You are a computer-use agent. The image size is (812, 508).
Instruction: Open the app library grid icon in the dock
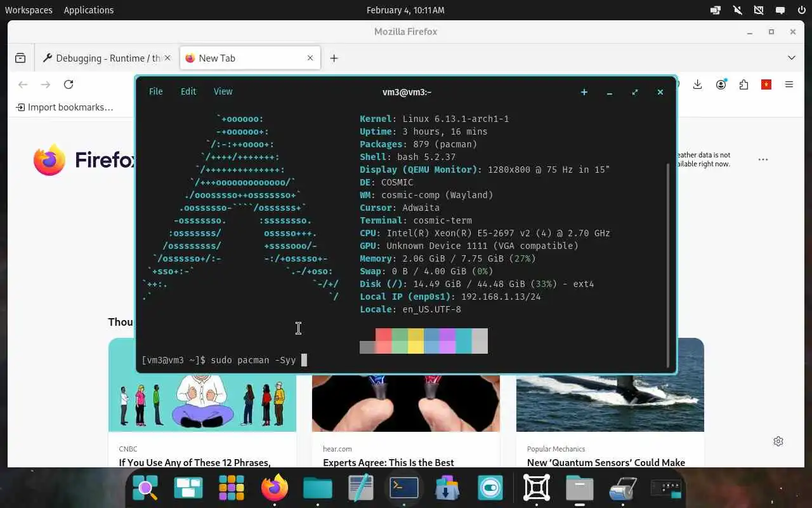[232, 488]
